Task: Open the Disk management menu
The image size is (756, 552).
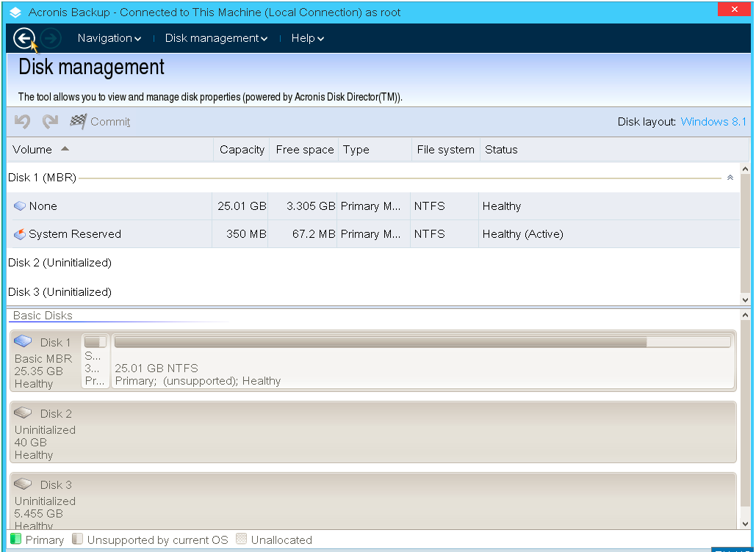Action: pos(216,38)
